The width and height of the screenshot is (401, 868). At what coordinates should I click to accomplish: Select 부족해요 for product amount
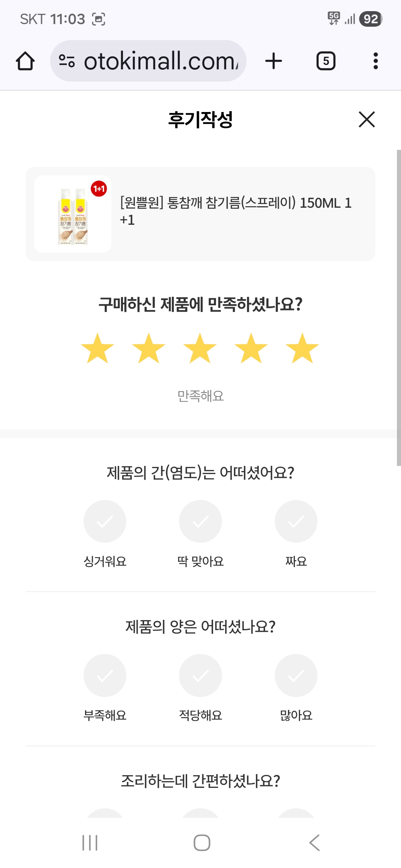[105, 675]
